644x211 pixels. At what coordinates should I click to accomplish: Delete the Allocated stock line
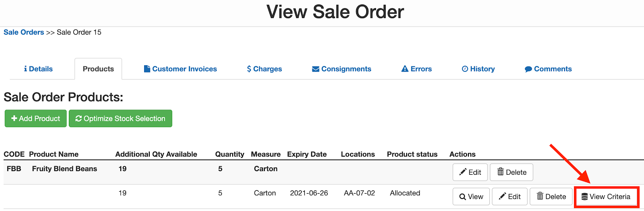coord(551,197)
